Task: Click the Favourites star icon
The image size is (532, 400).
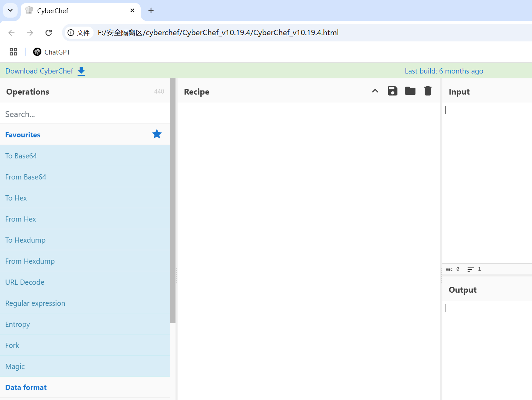Action: pyautogui.click(x=157, y=134)
